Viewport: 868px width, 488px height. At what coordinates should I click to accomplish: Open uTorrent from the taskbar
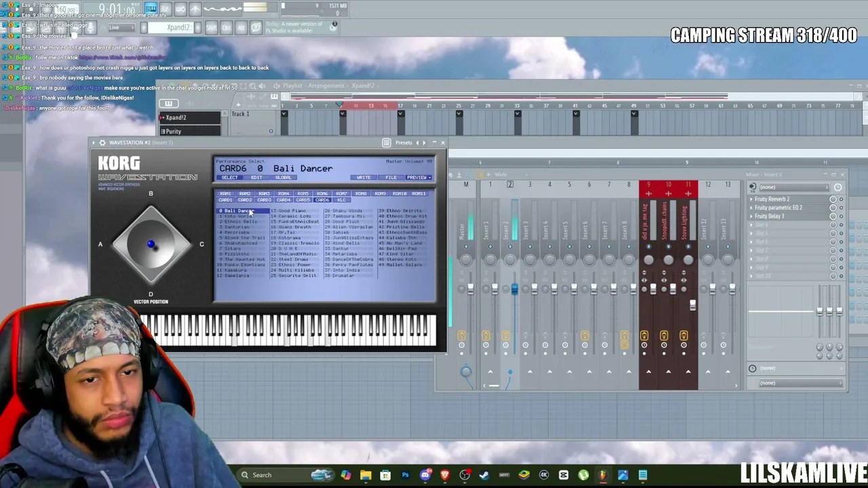[x=583, y=475]
